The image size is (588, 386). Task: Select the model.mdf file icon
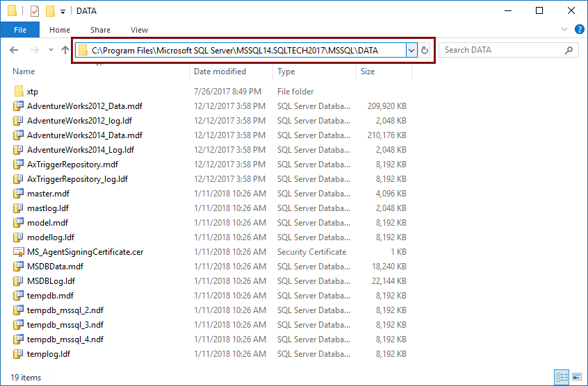coord(19,223)
